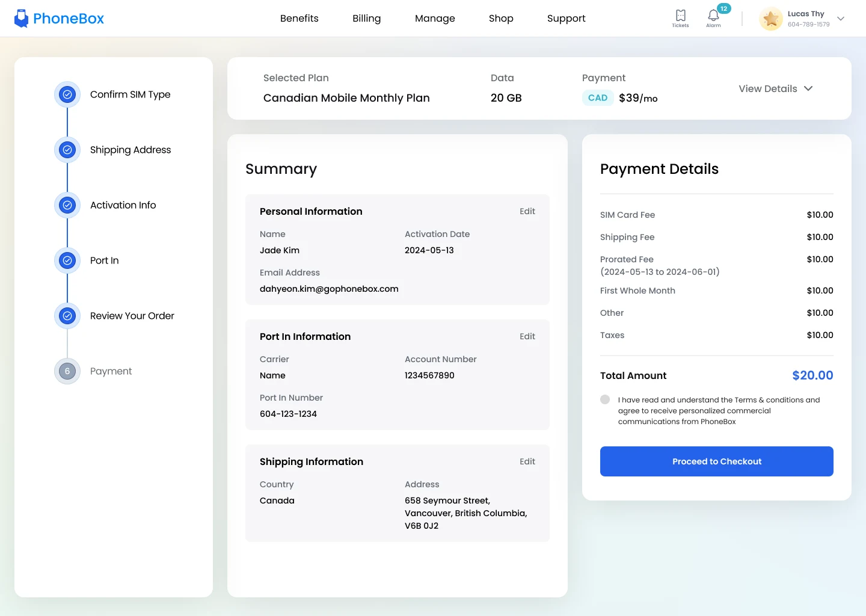Viewport: 866px width, 616px height.
Task: Click the 20 GB data value
Action: [x=506, y=98]
